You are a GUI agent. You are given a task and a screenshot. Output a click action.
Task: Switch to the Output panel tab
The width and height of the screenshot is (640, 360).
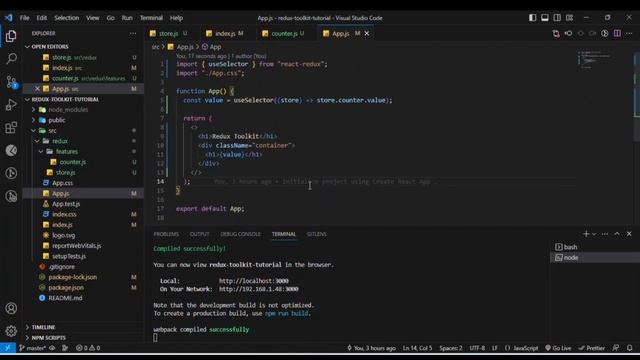coord(200,234)
